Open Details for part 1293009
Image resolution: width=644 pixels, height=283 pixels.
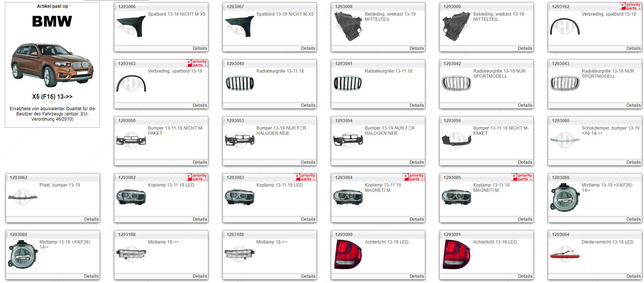[525, 48]
